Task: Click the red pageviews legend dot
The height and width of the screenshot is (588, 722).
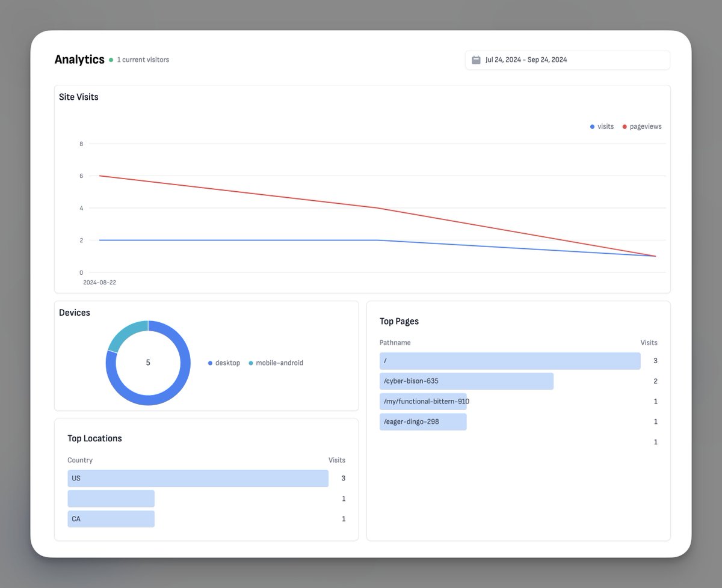Action: pos(625,127)
